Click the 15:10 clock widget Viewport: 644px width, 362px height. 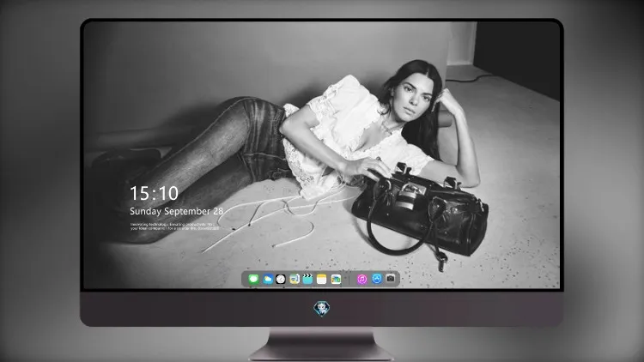click(x=154, y=193)
